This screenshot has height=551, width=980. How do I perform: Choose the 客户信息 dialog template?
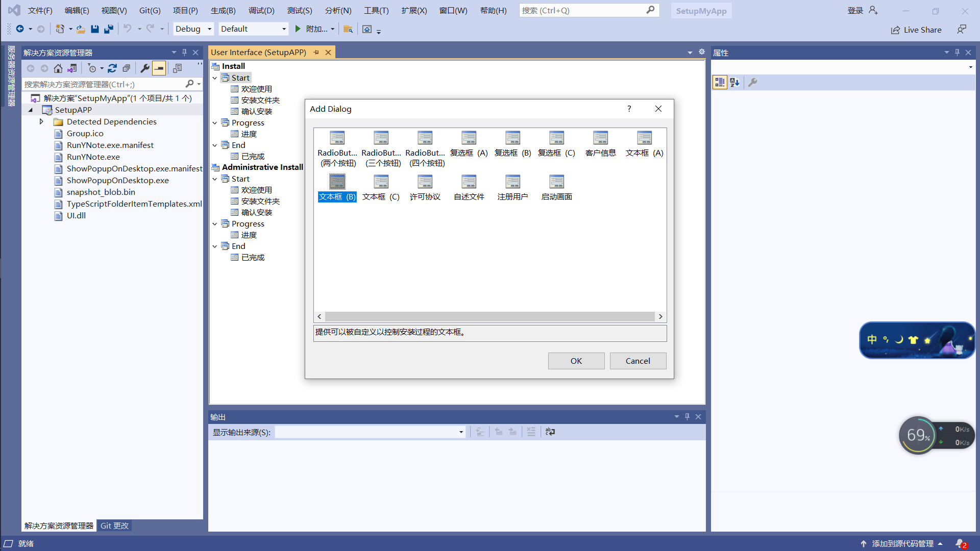point(600,138)
